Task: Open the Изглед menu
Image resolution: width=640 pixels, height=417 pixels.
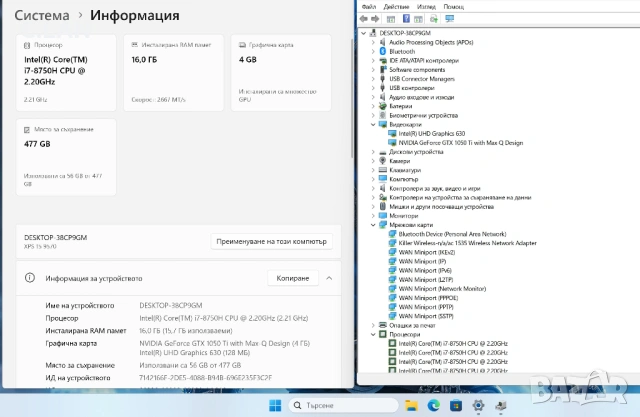Action: [426, 7]
